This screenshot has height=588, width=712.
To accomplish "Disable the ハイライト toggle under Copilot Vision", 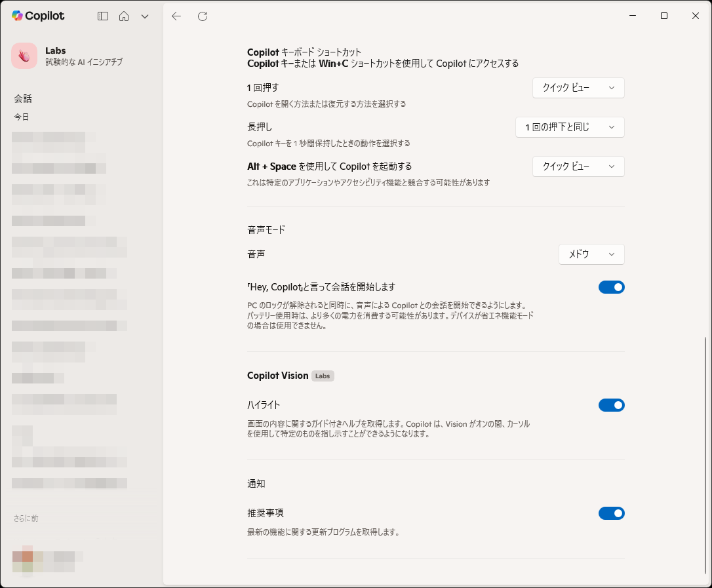I will click(x=611, y=404).
